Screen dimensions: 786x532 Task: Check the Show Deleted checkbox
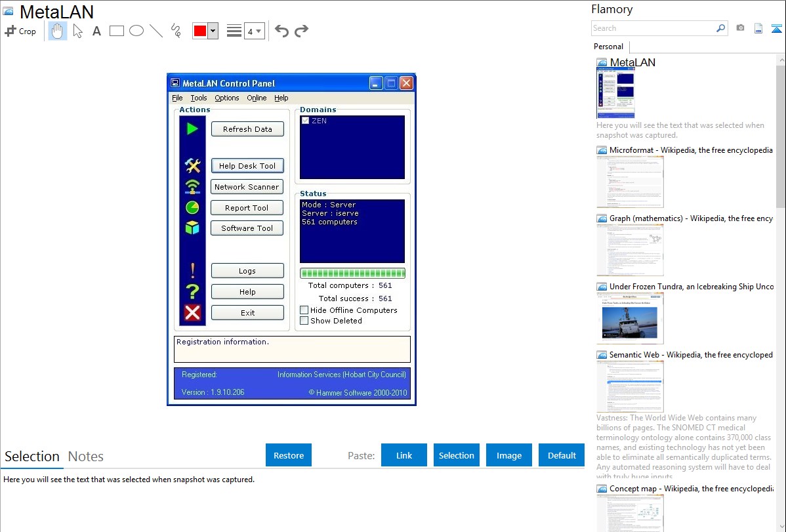(304, 320)
